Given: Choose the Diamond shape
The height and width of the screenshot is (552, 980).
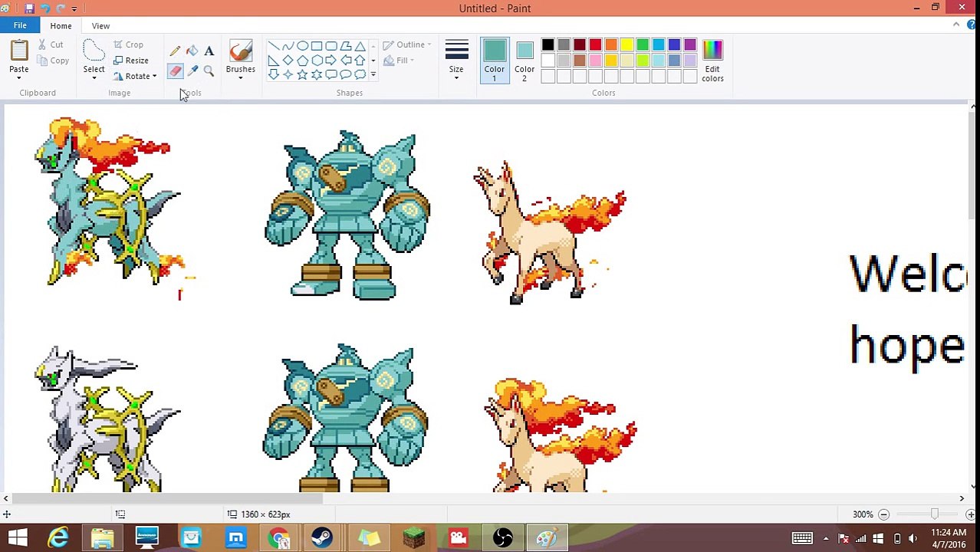Looking at the screenshot, I should [288, 61].
